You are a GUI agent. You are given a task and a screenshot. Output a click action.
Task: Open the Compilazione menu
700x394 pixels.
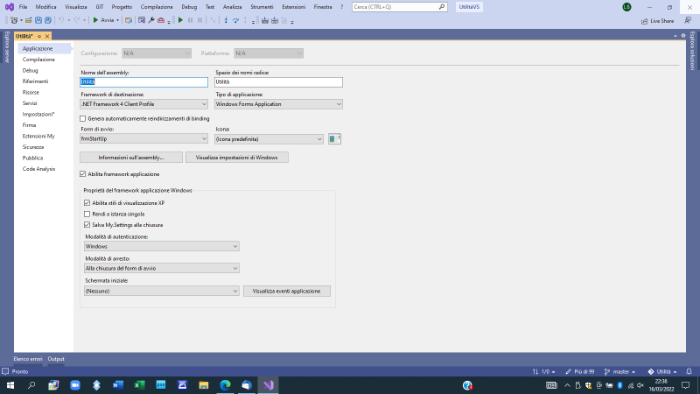[157, 7]
